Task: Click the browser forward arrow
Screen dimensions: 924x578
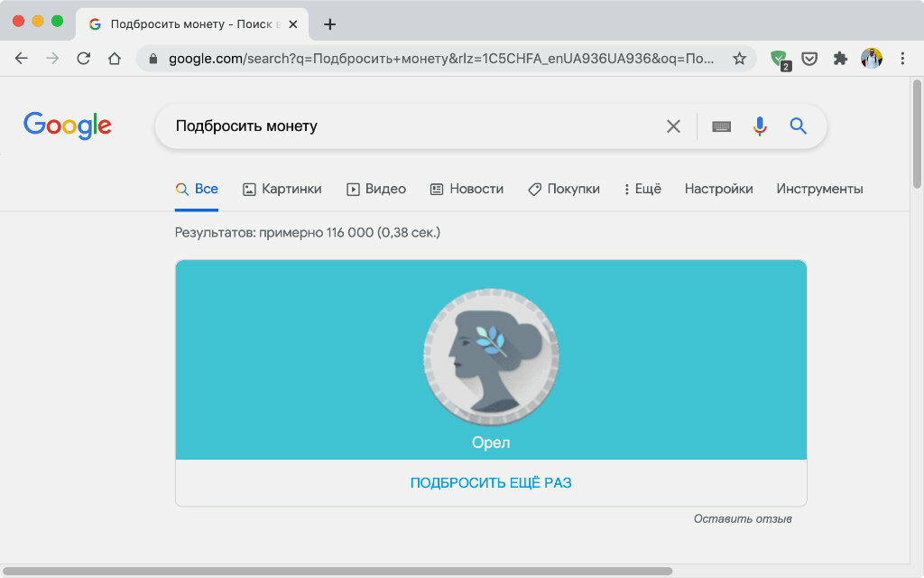Action: [52, 59]
